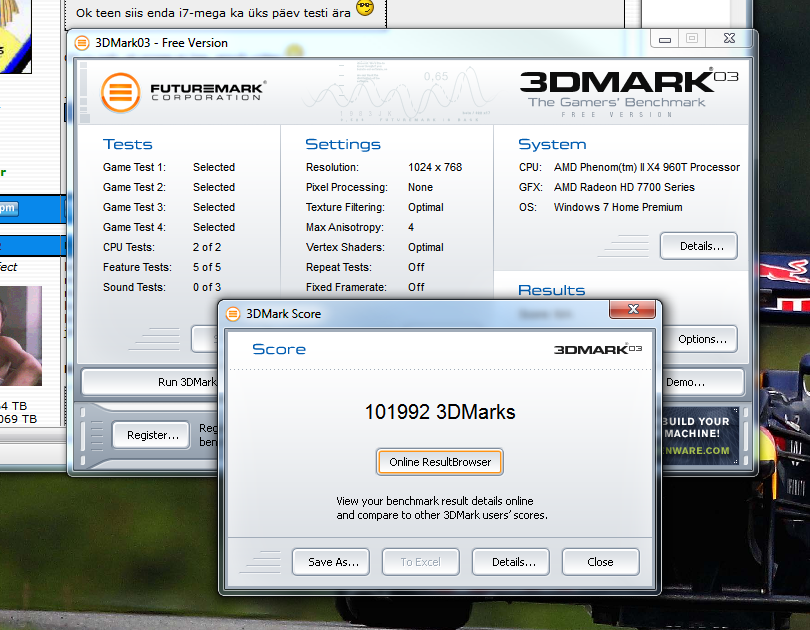Click the Resolution value 1024 x 768
The width and height of the screenshot is (810, 630).
(x=435, y=167)
